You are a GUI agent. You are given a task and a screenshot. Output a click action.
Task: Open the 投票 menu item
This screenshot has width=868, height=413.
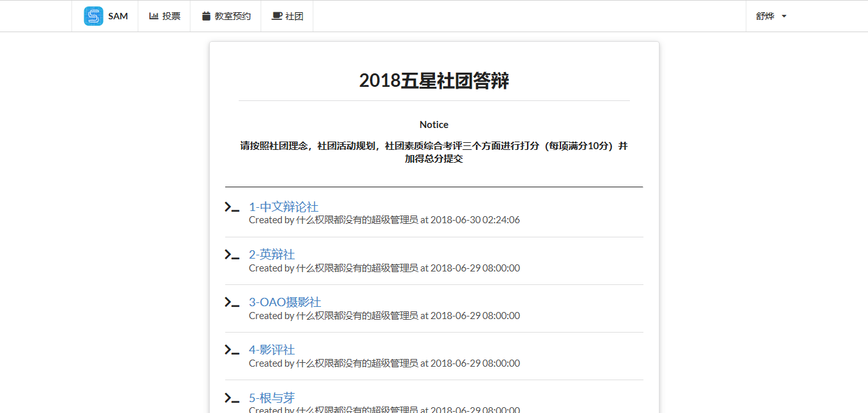point(171,16)
